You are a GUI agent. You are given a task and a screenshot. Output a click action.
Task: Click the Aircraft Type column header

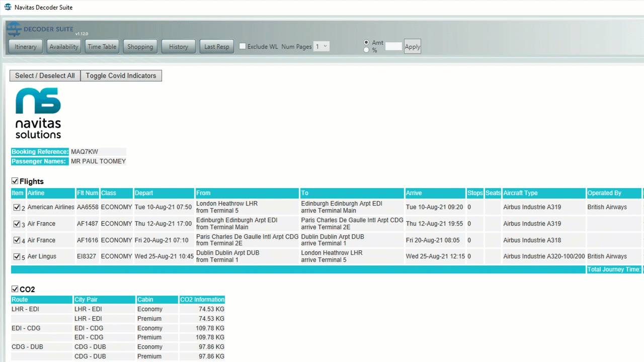pos(544,193)
